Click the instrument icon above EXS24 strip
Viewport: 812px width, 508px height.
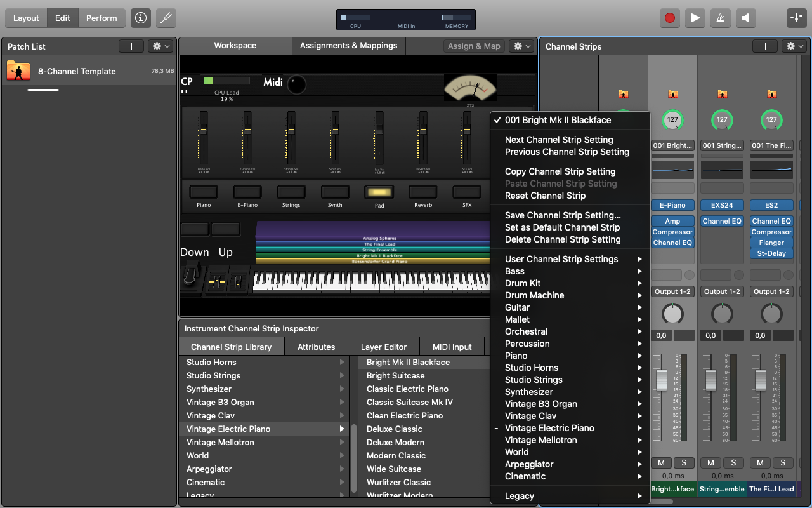[x=722, y=94]
